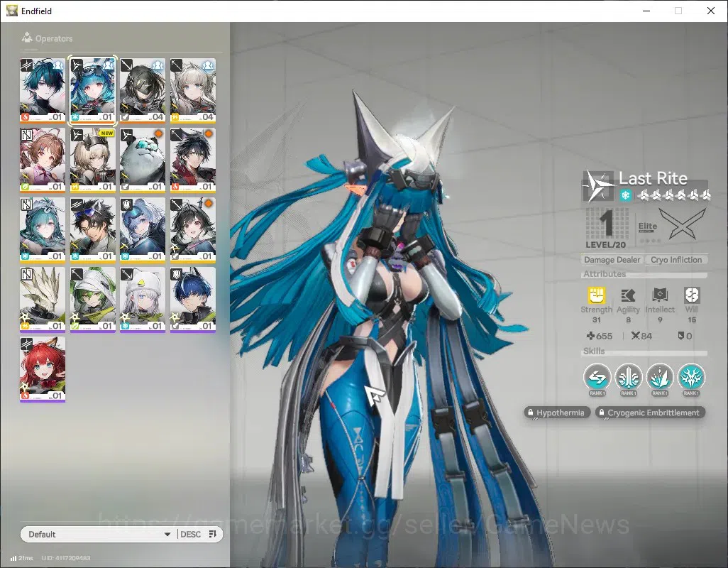This screenshot has height=568, width=728.
Task: Click the Skills section header
Action: 594,351
